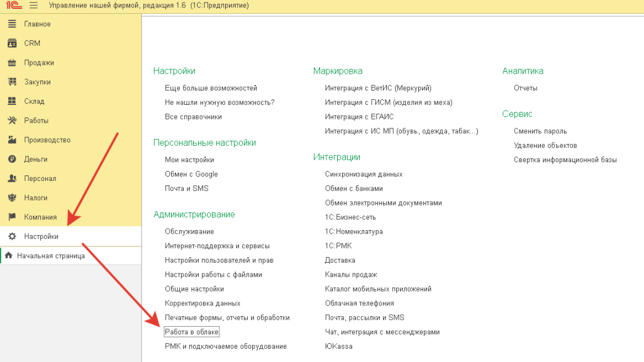
Task: Open Почта и SMS under Персональные настройки
Action: point(186,189)
